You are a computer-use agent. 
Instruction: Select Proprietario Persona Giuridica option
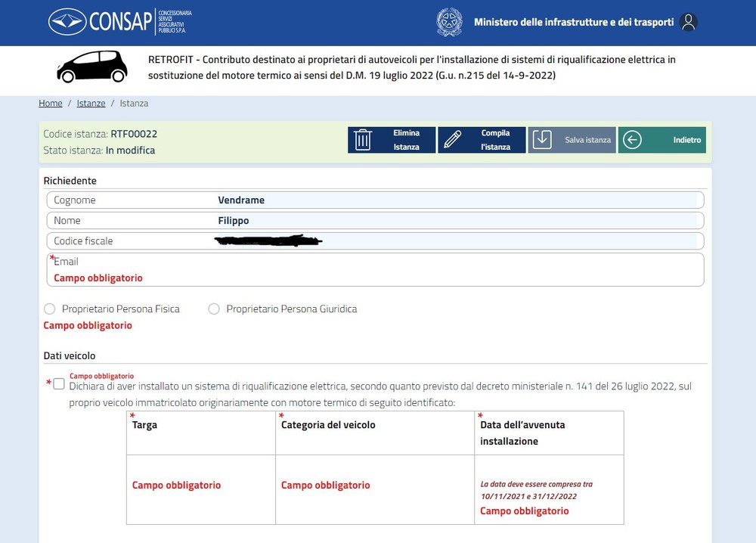(214, 309)
